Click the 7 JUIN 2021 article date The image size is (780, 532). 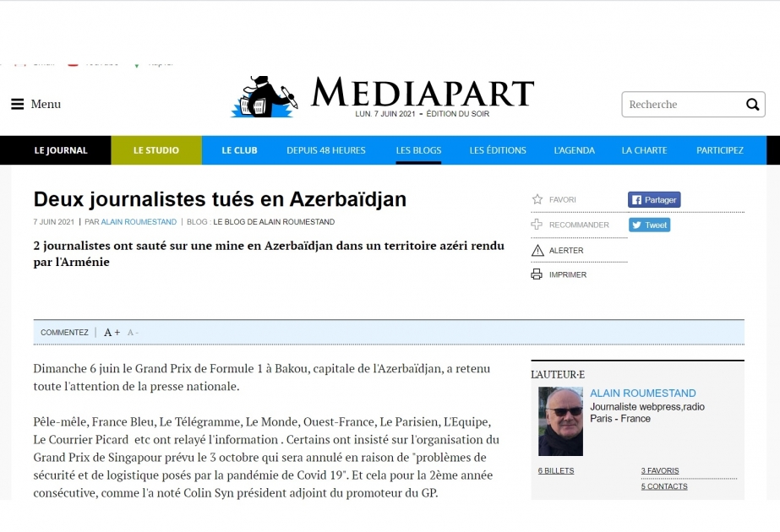point(54,222)
